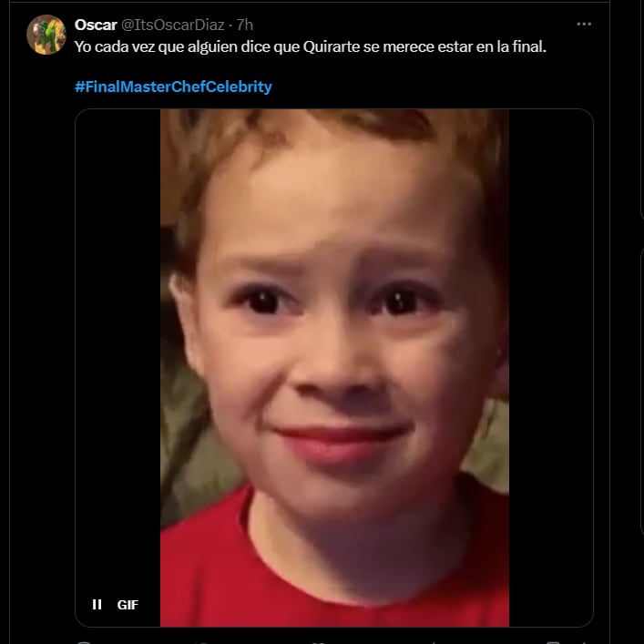
Task: Pause the playing GIF
Action: pyautogui.click(x=97, y=604)
